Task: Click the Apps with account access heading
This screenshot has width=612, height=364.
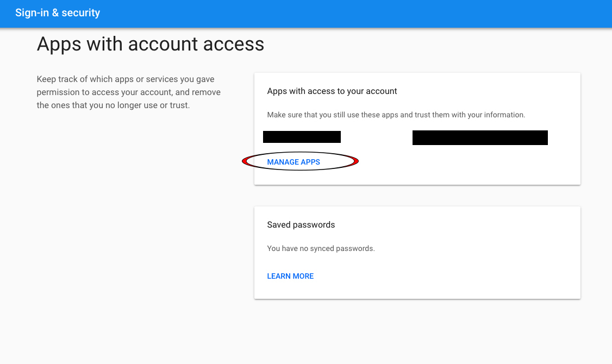Action: pos(150,43)
